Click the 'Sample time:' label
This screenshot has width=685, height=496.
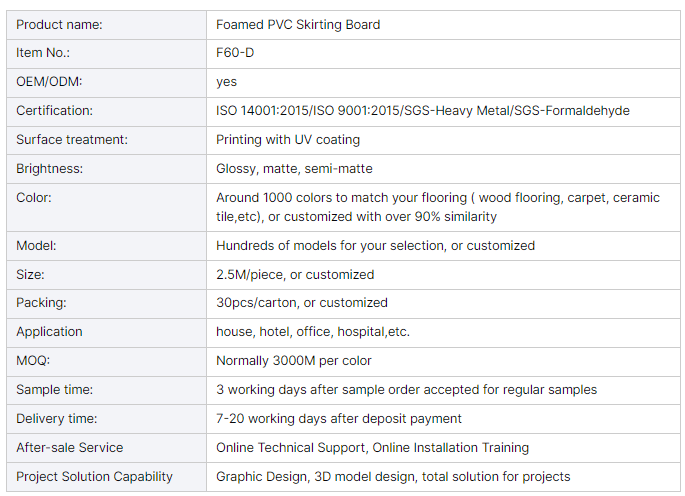point(58,390)
